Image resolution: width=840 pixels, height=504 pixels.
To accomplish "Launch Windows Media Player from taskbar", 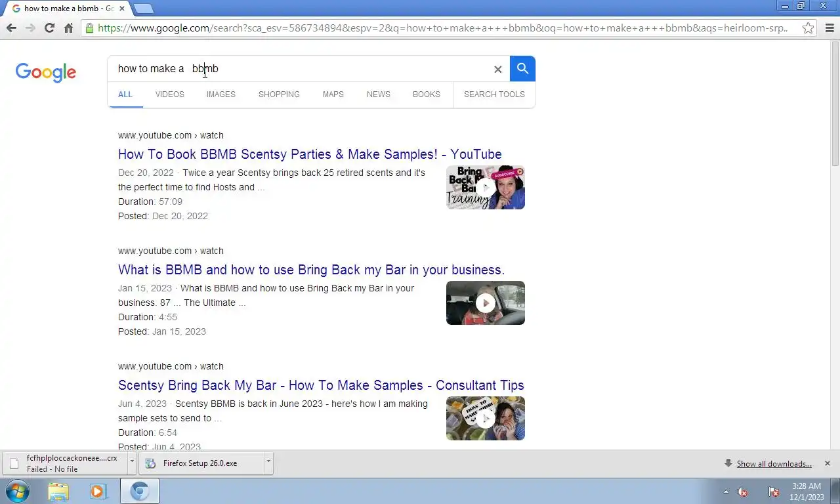I will tap(98, 491).
